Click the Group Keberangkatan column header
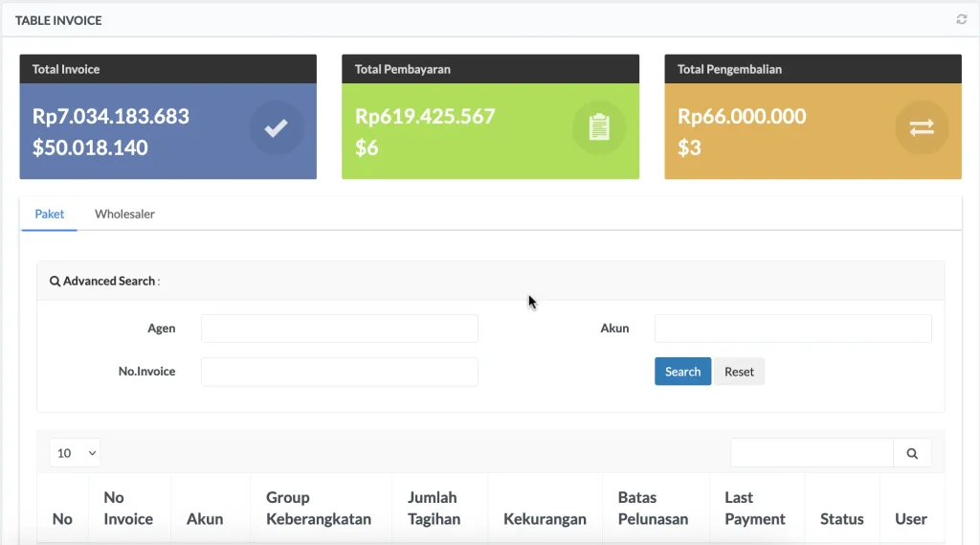This screenshot has width=980, height=545. point(317,509)
